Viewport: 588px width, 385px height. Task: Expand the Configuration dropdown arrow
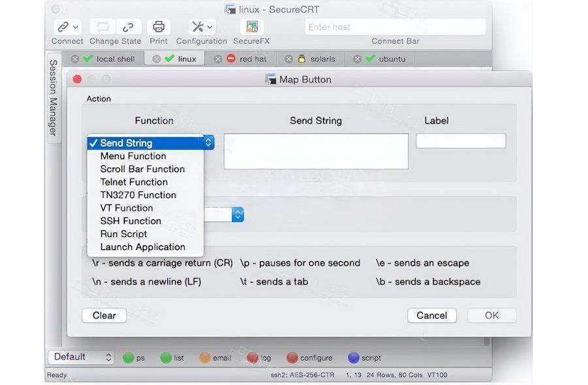tap(210, 27)
